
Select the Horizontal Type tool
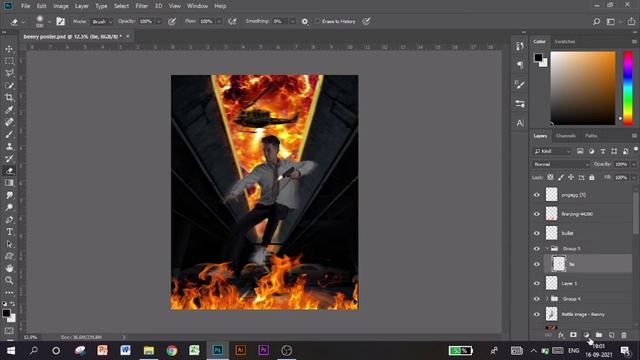9,232
